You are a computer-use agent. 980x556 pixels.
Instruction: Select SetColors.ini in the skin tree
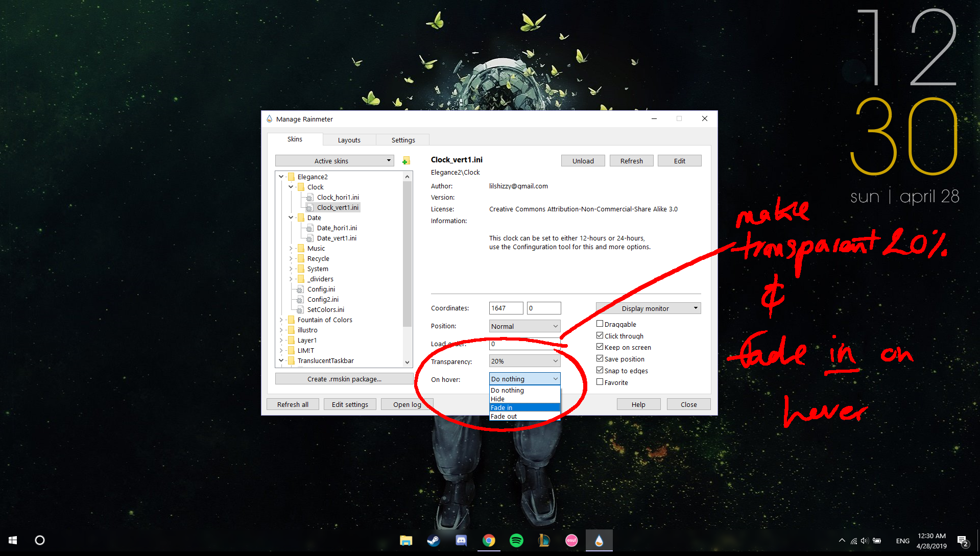coord(325,309)
